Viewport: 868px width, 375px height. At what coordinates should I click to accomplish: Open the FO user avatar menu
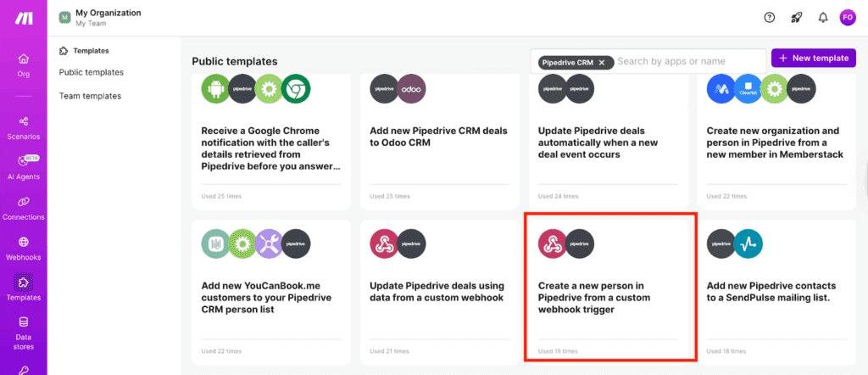tap(848, 18)
